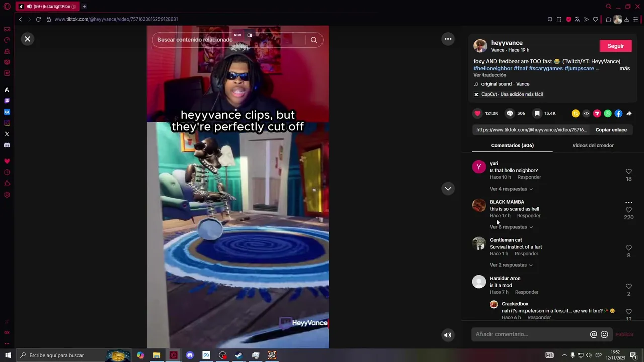Switch to Comentarios (306) tab

pos(512,145)
